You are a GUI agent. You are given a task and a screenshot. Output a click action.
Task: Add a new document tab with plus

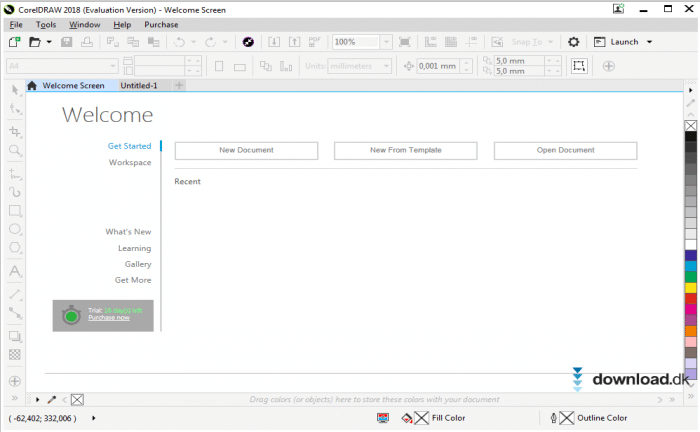pos(179,85)
